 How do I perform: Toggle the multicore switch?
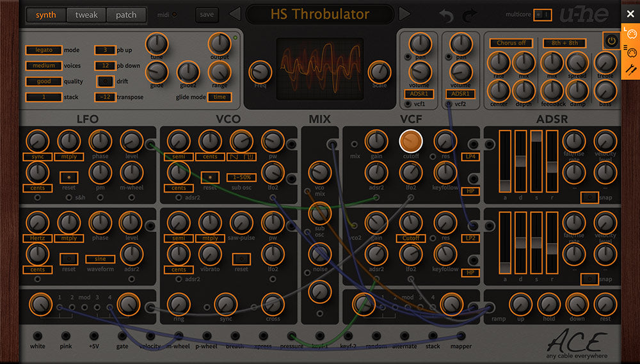coord(543,14)
